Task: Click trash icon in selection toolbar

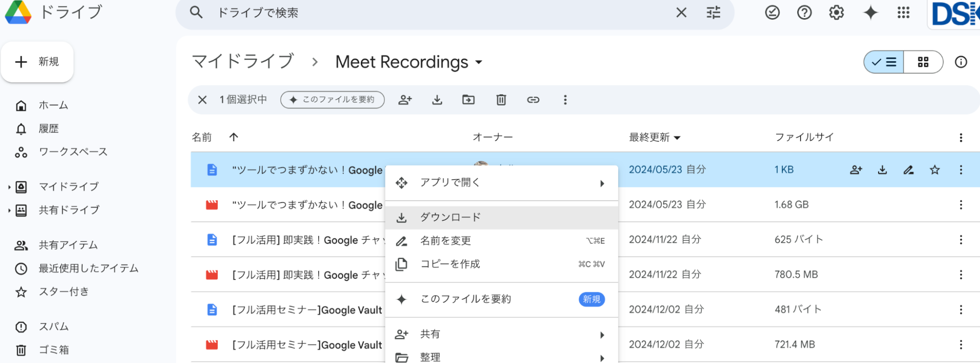Action: (x=501, y=100)
